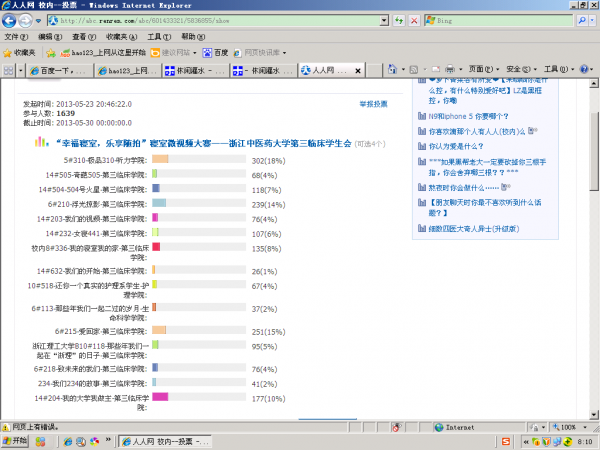Click the Print icon
This screenshot has height=450, width=600.
tap(450, 69)
